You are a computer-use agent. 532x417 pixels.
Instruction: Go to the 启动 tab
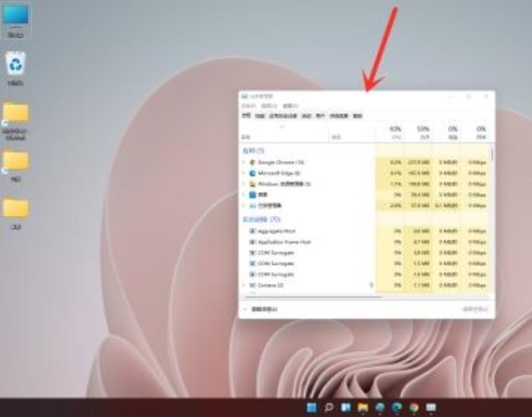(x=307, y=116)
